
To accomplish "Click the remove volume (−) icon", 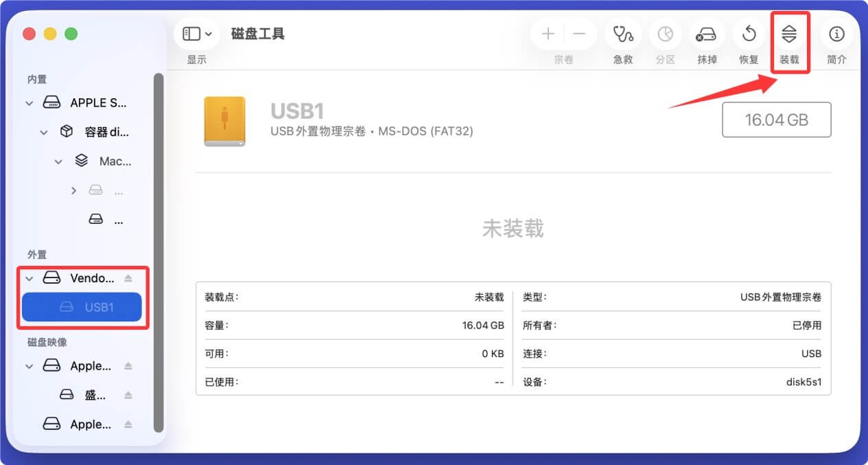I will click(577, 33).
